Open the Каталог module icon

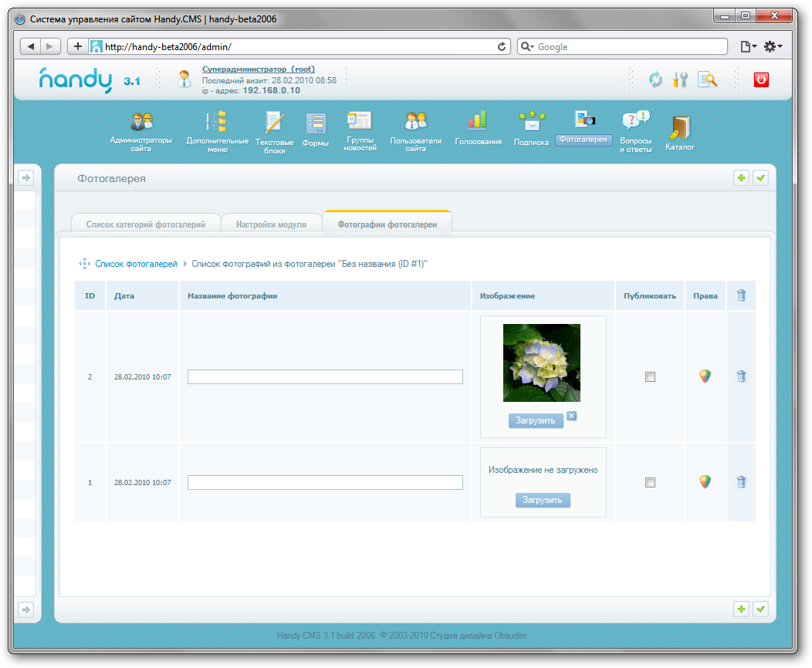[680, 127]
